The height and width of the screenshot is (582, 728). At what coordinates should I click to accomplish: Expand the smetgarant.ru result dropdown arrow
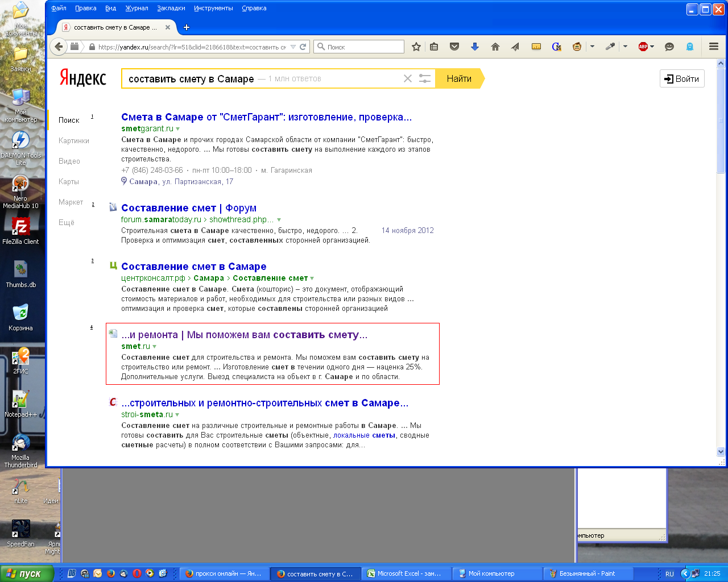click(177, 129)
